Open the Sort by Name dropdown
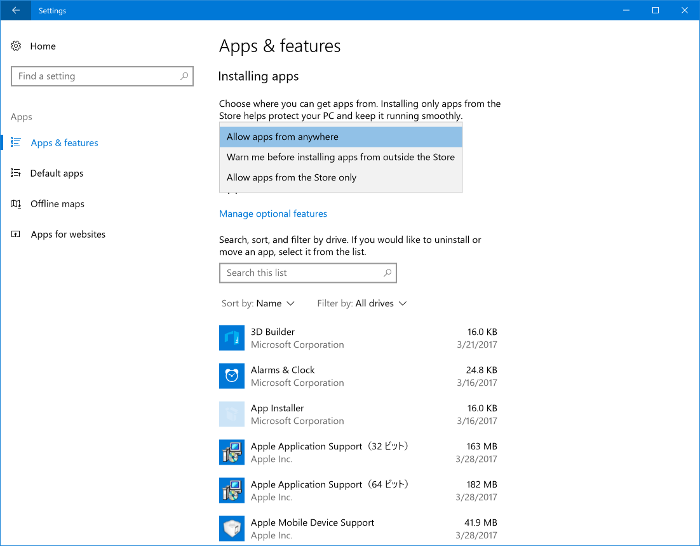700x546 pixels. (x=258, y=304)
